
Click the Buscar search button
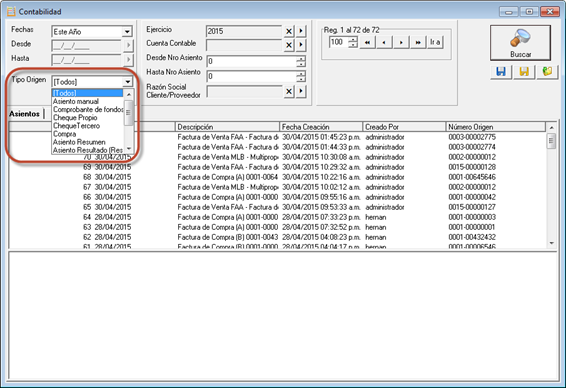tap(520, 43)
